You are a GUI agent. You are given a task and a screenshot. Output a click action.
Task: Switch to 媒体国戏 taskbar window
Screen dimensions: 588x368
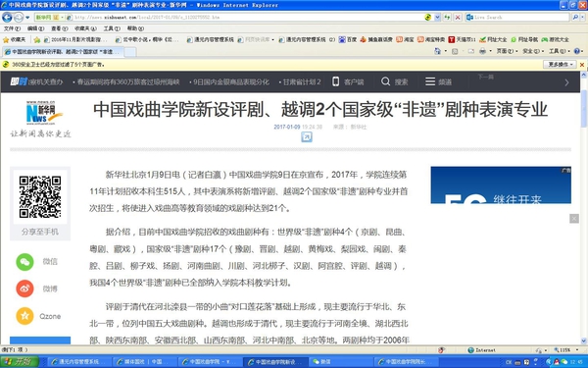144,361
